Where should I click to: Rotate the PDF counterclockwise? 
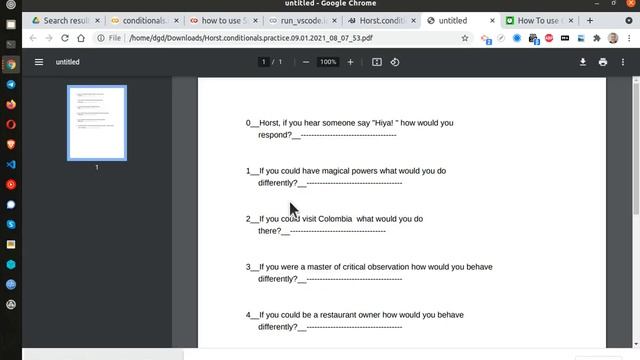(x=395, y=62)
